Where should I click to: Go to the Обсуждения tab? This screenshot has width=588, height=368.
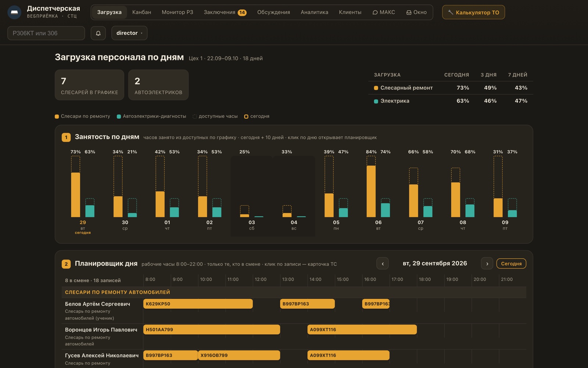(273, 12)
